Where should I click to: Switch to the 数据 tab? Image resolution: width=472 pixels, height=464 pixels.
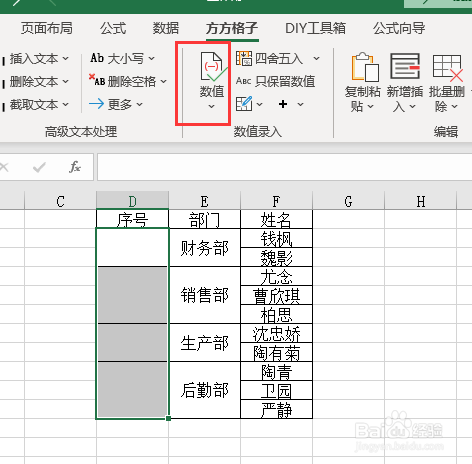point(166,28)
